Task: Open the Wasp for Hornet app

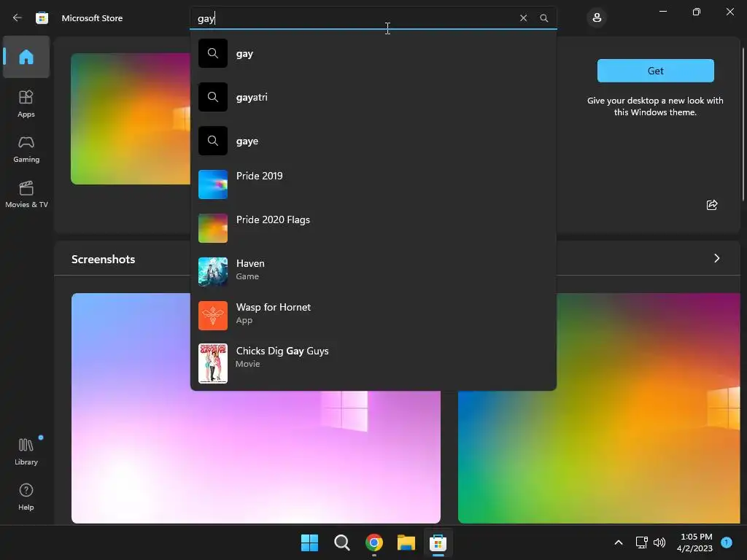Action: click(x=373, y=315)
